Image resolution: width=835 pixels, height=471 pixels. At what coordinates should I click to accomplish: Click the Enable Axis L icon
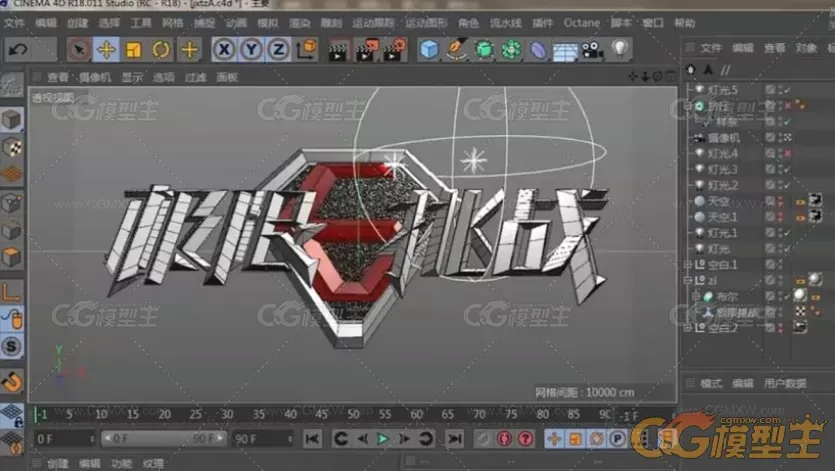(12, 292)
